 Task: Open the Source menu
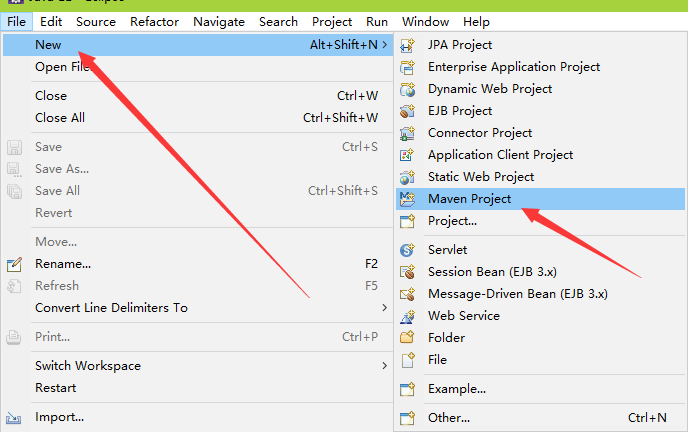[x=96, y=21]
